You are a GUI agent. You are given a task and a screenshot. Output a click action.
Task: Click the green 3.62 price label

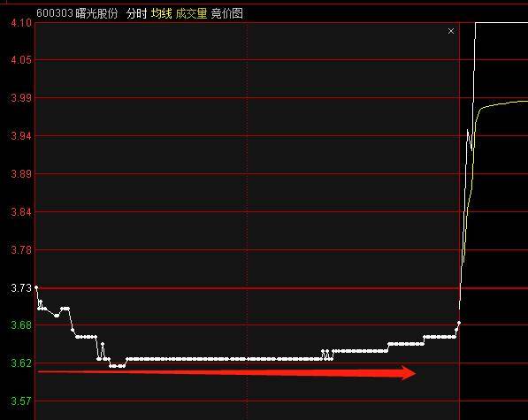tap(21, 363)
